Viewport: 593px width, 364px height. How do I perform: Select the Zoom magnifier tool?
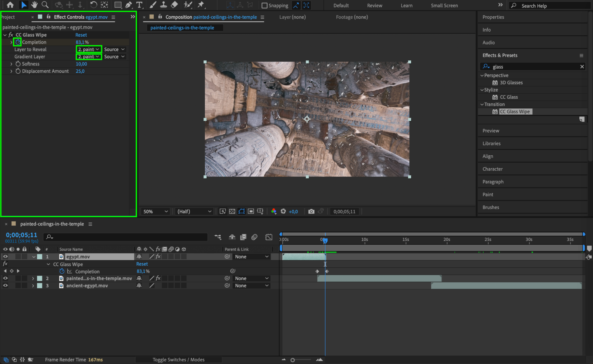45,5
